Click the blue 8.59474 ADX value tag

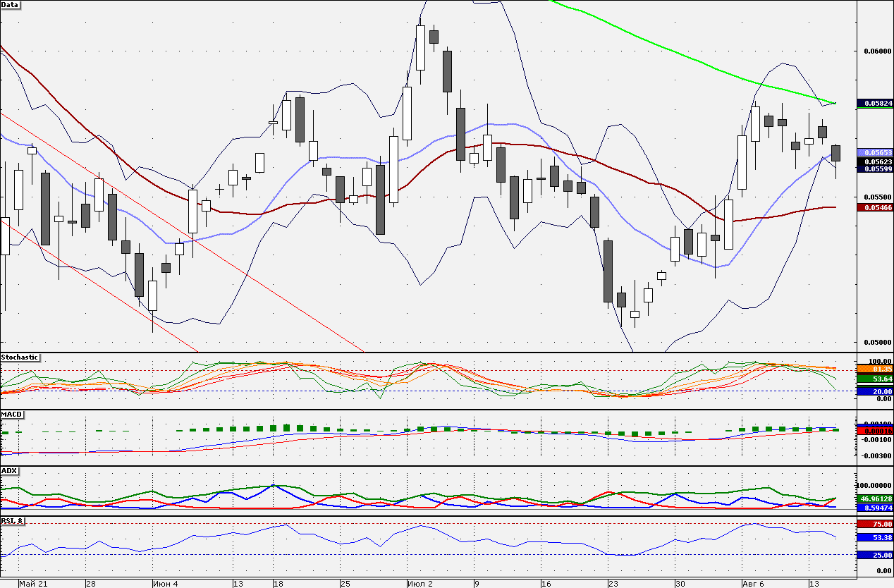[875, 507]
